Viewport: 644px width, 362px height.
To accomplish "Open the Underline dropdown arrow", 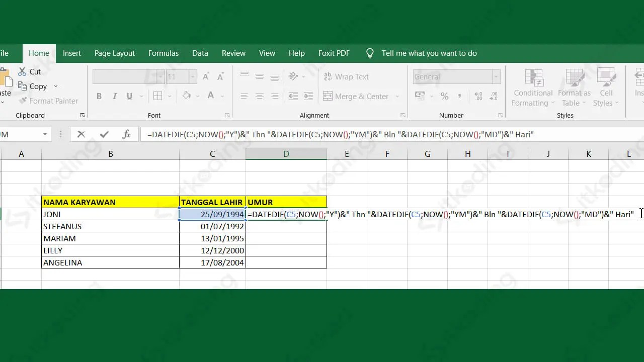I will tap(141, 96).
